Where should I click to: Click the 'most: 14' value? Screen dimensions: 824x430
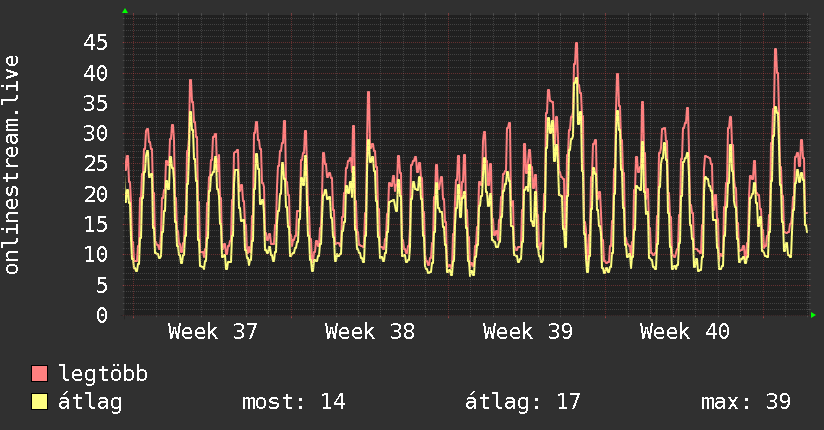coord(293,402)
